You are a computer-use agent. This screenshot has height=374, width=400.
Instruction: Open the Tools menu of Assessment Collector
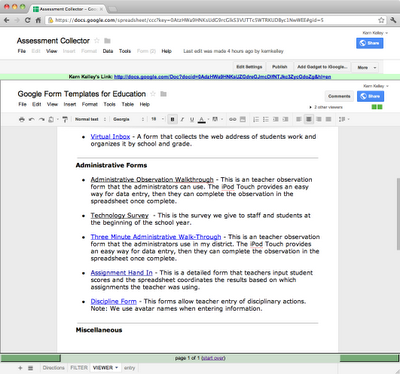pyautogui.click(x=125, y=51)
